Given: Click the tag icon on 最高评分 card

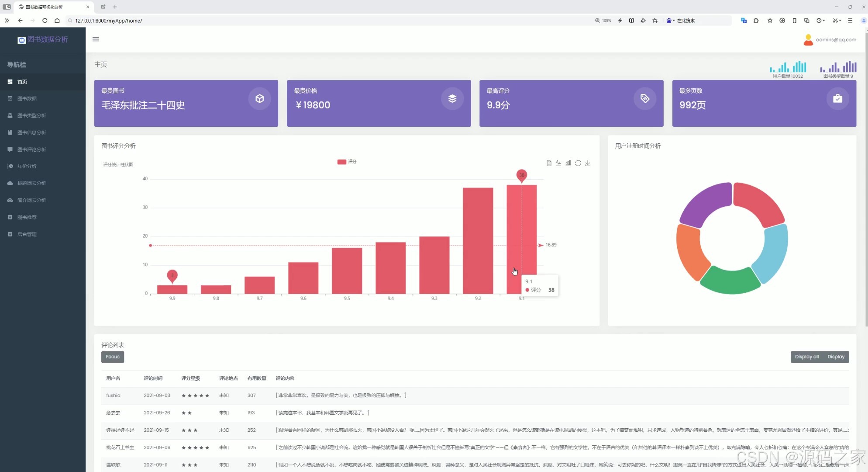Looking at the screenshot, I should (645, 99).
